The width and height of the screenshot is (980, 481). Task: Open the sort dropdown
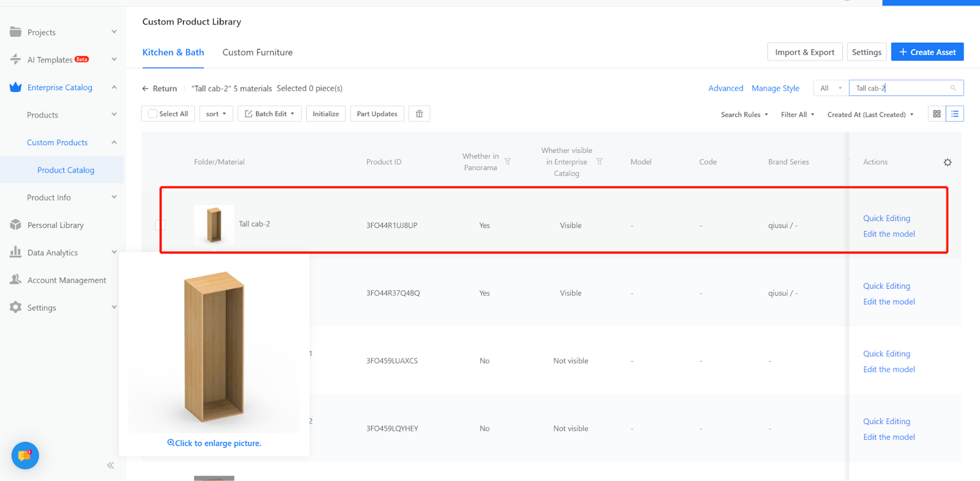coord(216,114)
